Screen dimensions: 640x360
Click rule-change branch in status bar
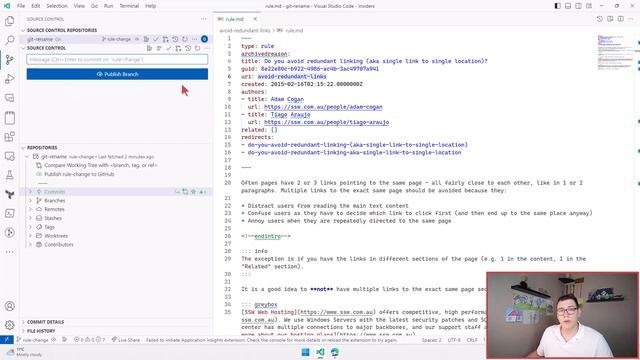pyautogui.click(x=33, y=340)
